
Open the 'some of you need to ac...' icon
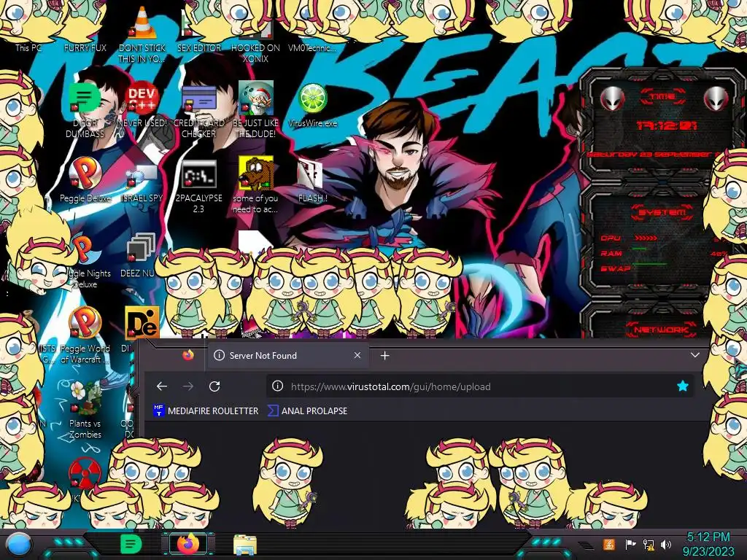coord(255,184)
